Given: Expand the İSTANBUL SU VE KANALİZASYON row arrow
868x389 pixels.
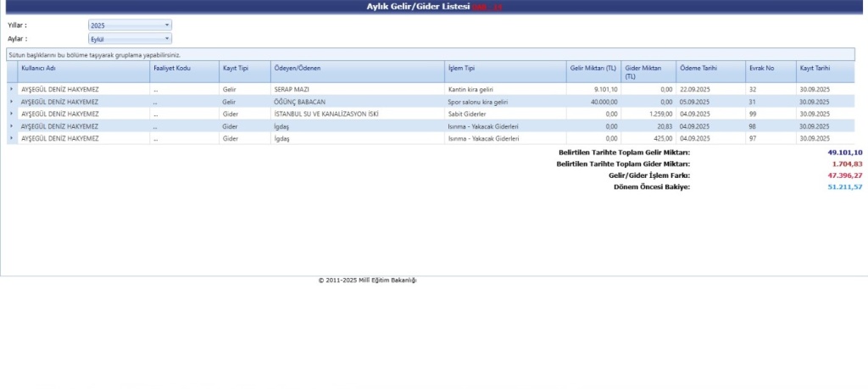Looking at the screenshot, I should pyautogui.click(x=12, y=114).
